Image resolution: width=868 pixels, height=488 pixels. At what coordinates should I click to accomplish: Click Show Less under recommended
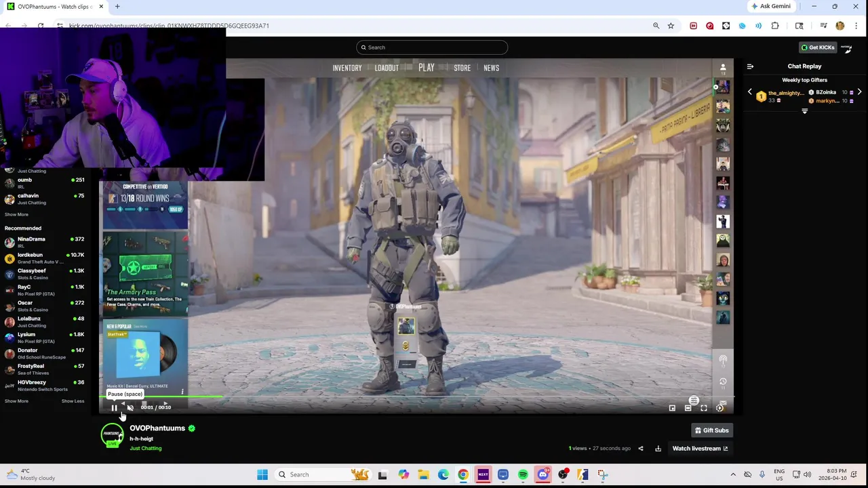click(73, 401)
